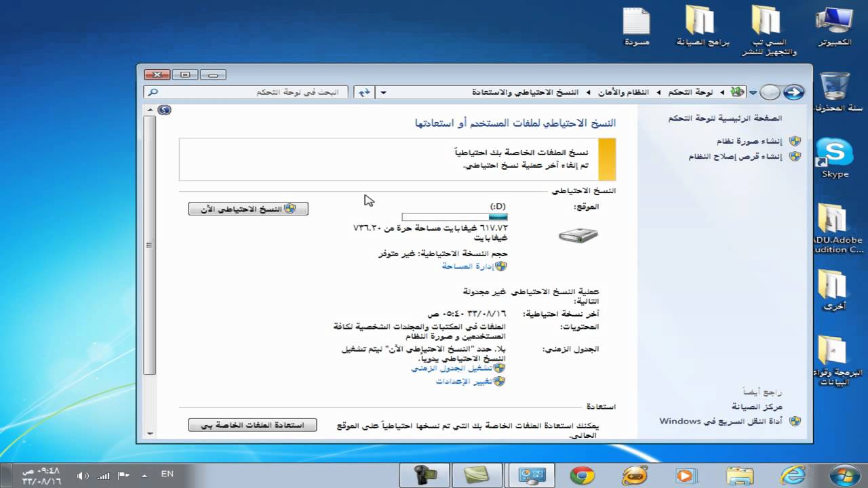Click the refresh button beside address bar
This screenshot has width=868, height=488.
365,92
